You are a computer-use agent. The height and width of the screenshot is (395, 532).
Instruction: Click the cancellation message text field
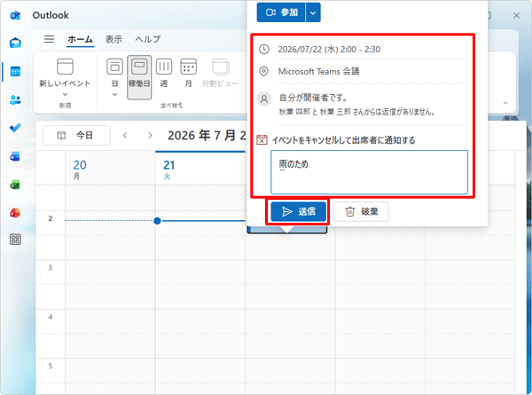369,172
